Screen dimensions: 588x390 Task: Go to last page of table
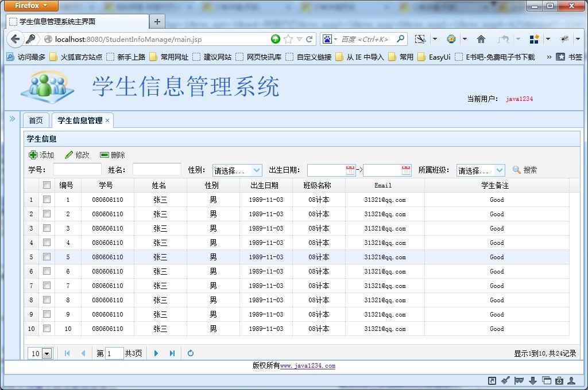pyautogui.click(x=172, y=353)
